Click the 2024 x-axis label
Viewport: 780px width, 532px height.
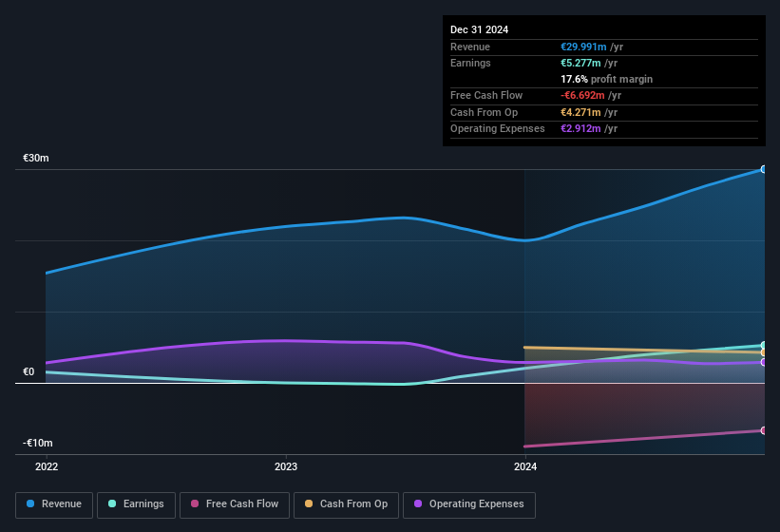pos(525,466)
